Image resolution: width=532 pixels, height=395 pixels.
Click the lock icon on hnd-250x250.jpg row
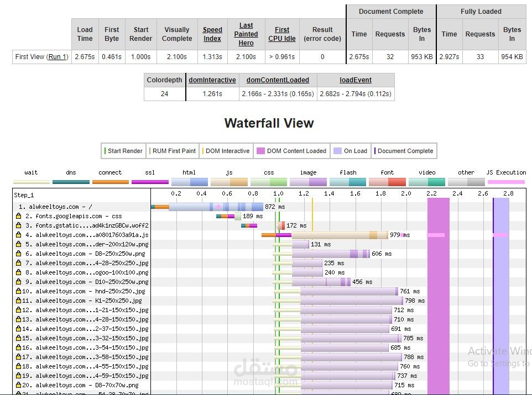pyautogui.click(x=18, y=291)
